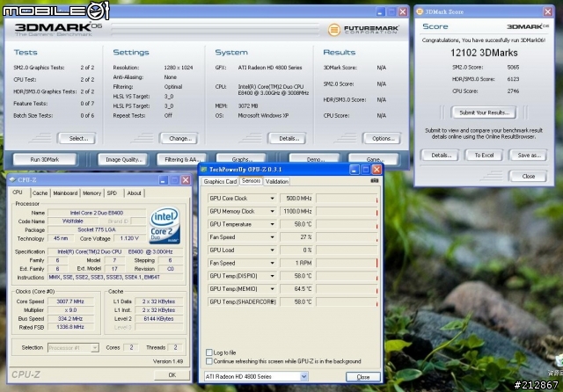Open the Mainboard tab in CPU-Z
The width and height of the screenshot is (563, 392).
(x=65, y=193)
